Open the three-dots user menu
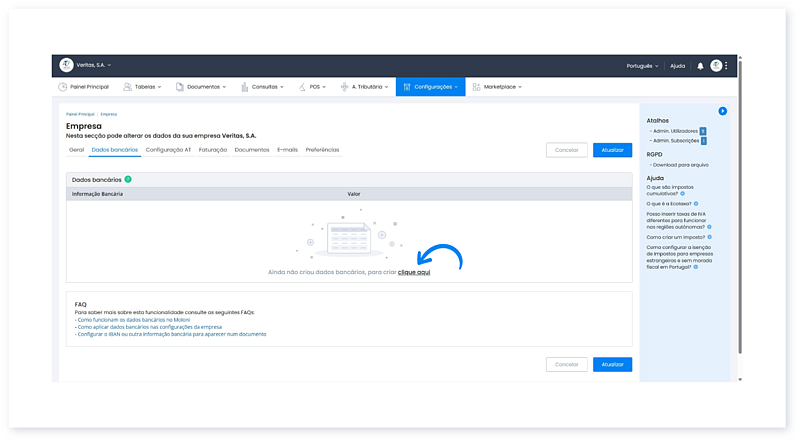The width and height of the screenshot is (800, 442). pyautogui.click(x=726, y=65)
